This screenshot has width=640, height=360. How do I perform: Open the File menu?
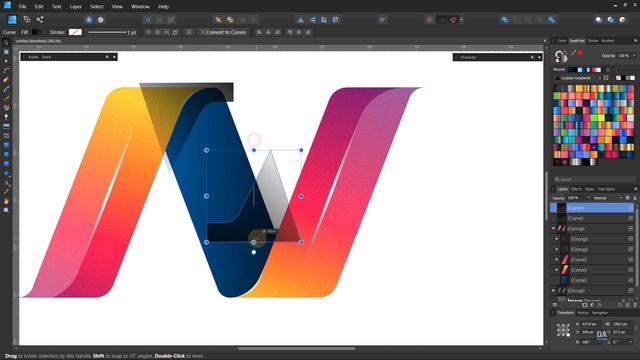(x=22, y=7)
